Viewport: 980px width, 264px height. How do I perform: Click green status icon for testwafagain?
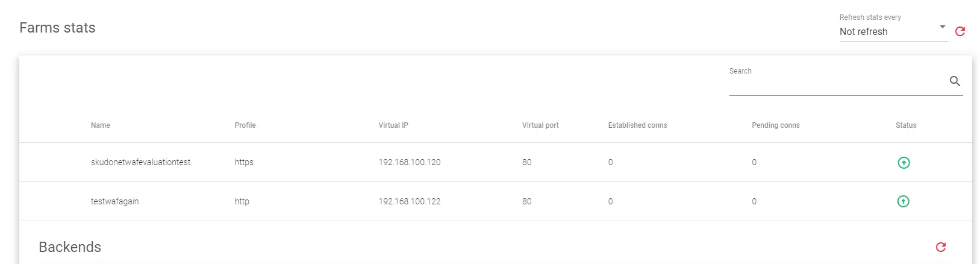pos(903,201)
